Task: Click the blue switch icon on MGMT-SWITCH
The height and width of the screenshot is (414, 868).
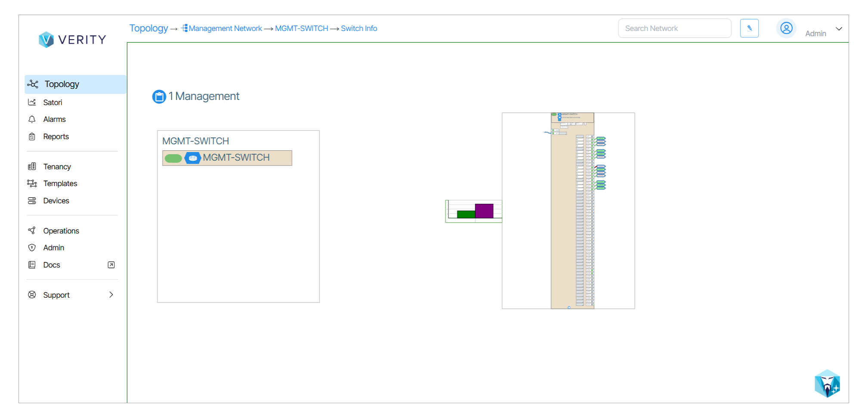Action: click(193, 158)
